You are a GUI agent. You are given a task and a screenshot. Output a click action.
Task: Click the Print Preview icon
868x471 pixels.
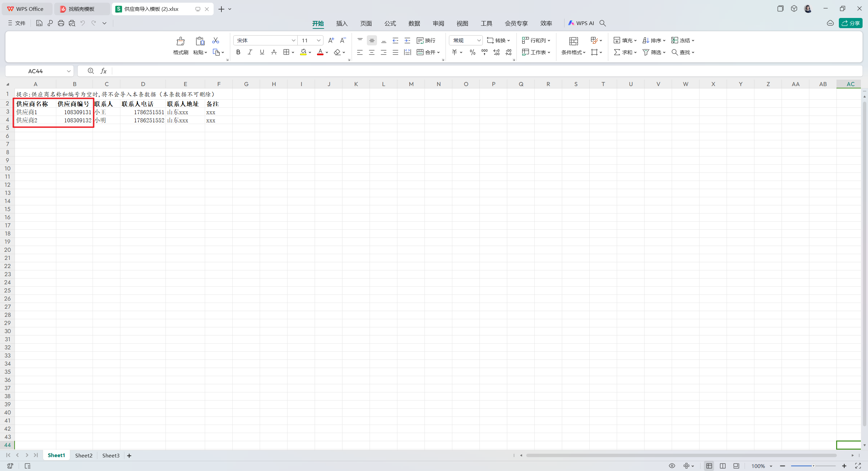(x=72, y=23)
